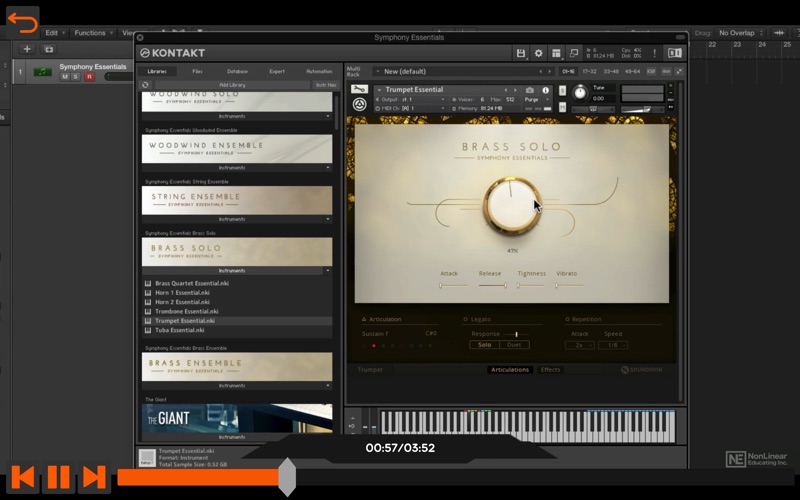Click the round instrument logo icon below the wrench
800x500 pixels.
click(x=359, y=105)
